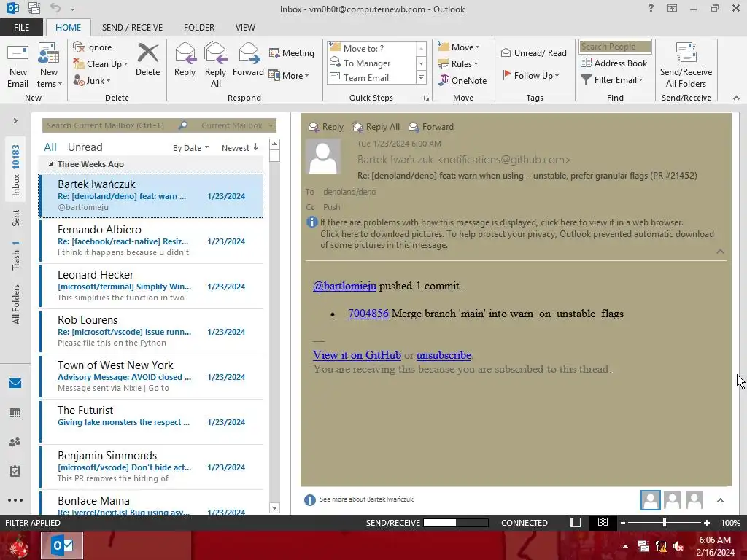This screenshot has height=560, width=747.
Task: Open the Clean Up dropdown
Action: click(x=101, y=64)
